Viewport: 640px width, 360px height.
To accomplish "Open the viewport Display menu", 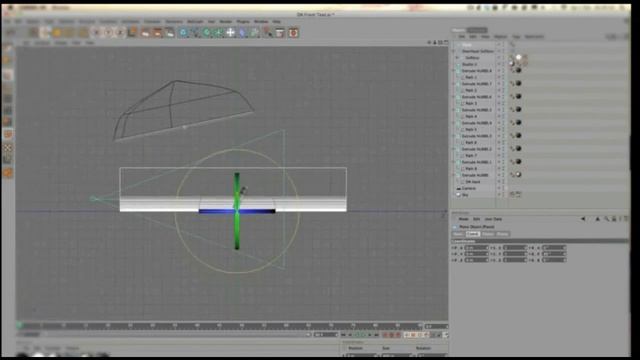I will point(60,42).
